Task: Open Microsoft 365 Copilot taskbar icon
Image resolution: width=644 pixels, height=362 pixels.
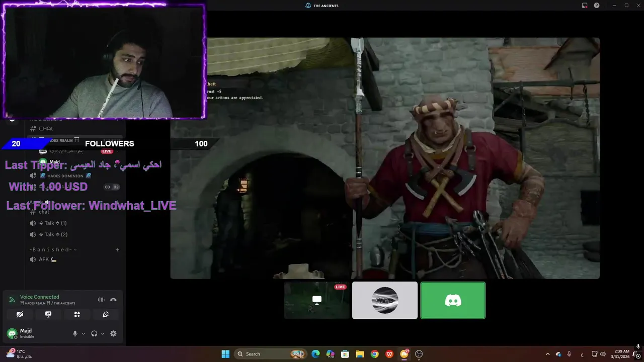Action: [x=330, y=354]
